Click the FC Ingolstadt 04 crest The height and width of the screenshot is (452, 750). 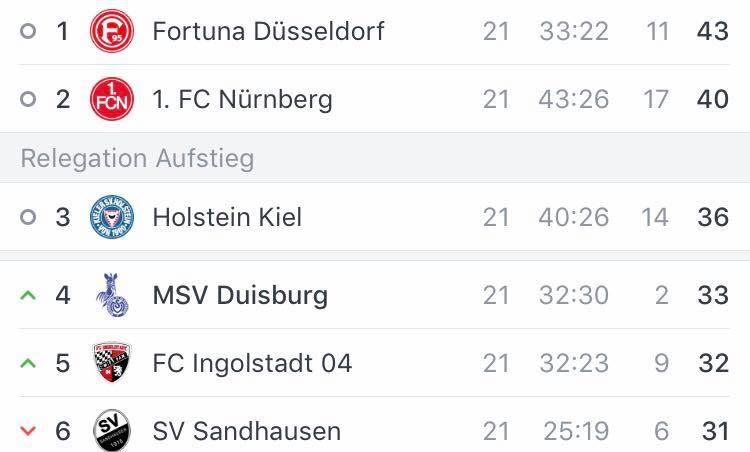(x=111, y=363)
